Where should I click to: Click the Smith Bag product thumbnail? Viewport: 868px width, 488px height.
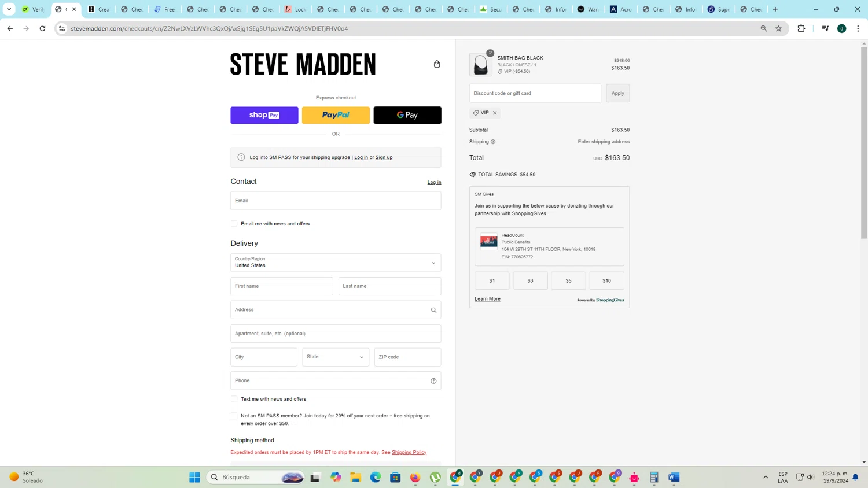click(480, 65)
